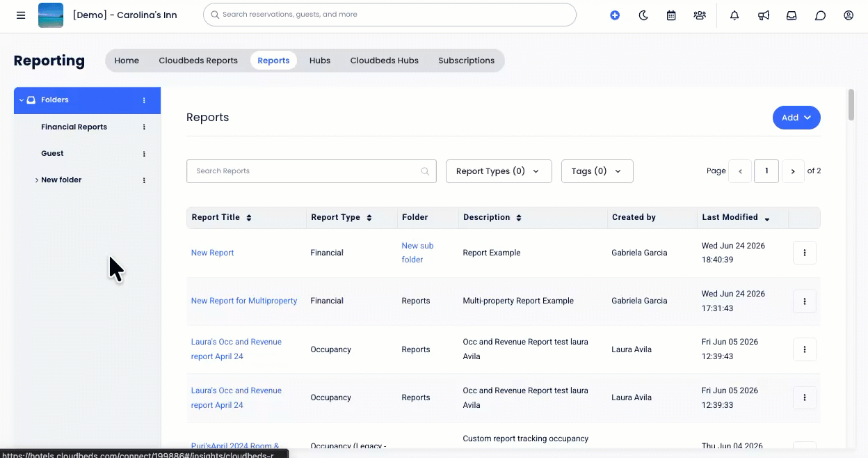
Task: Click "Wed Jun 24 2026 17:31:43" date cell
Action: coord(733,301)
